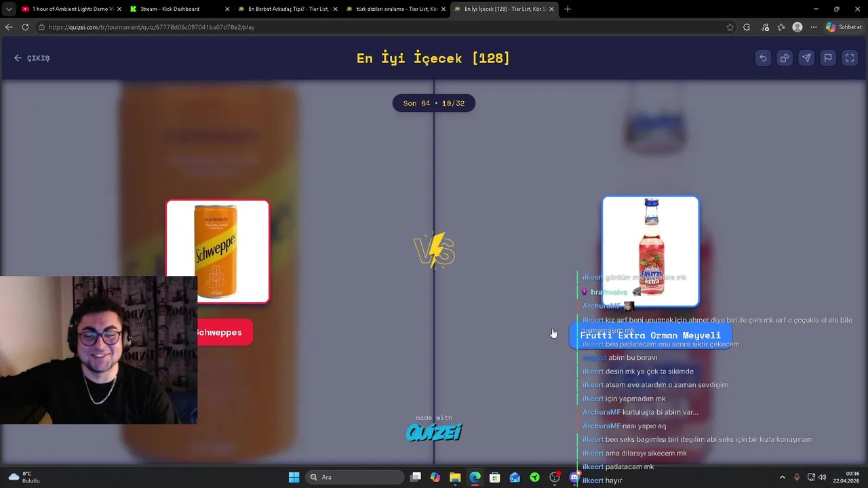Open the green Kick taskbar icon
The image size is (868, 488).
point(535,477)
